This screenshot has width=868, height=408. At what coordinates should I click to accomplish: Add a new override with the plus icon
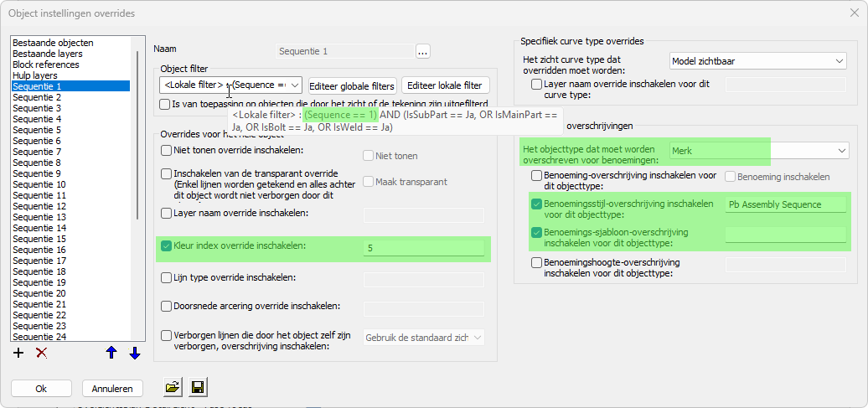coord(18,353)
